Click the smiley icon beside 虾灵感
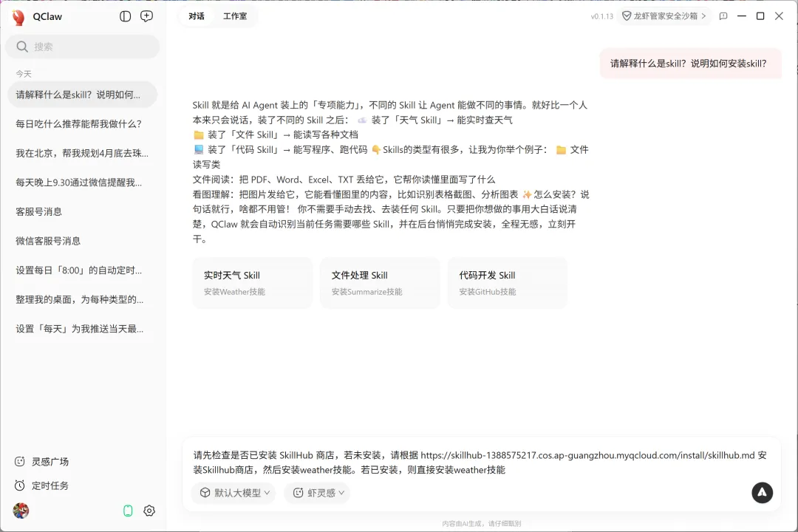Image resolution: width=798 pixels, height=532 pixels. 299,493
